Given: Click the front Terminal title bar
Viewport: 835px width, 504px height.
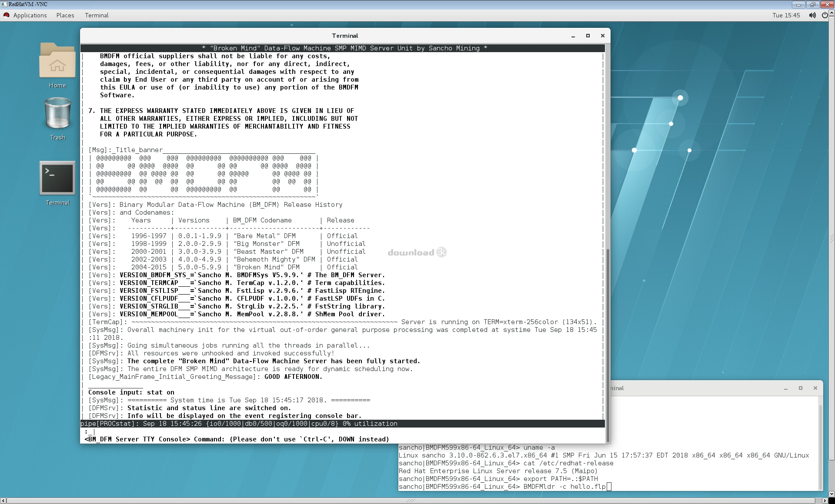Looking at the screenshot, I should pos(345,36).
